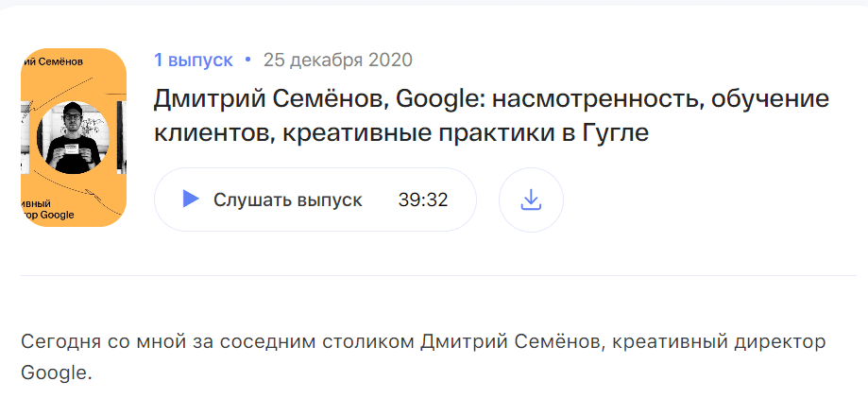868x399 pixels.
Task: Click the 39:32 episode duration
Action: pos(423,199)
